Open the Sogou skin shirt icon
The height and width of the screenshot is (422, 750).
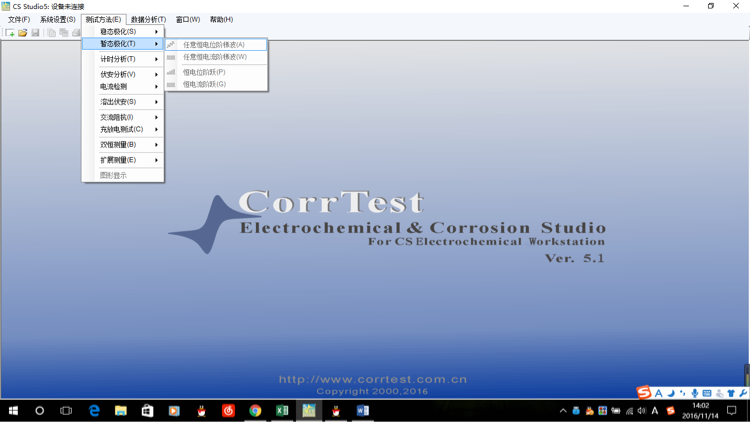point(731,393)
